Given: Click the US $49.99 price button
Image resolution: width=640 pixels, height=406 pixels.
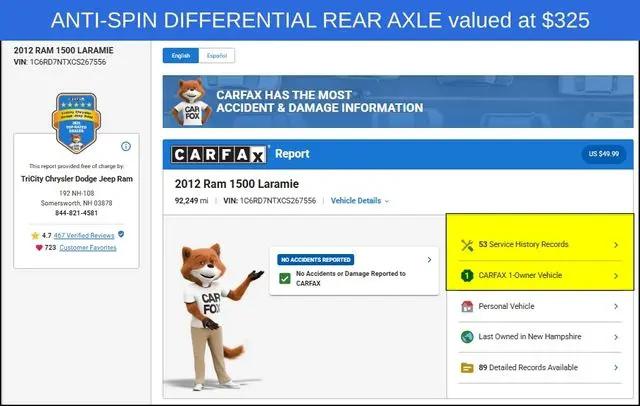Looking at the screenshot, I should [x=604, y=154].
